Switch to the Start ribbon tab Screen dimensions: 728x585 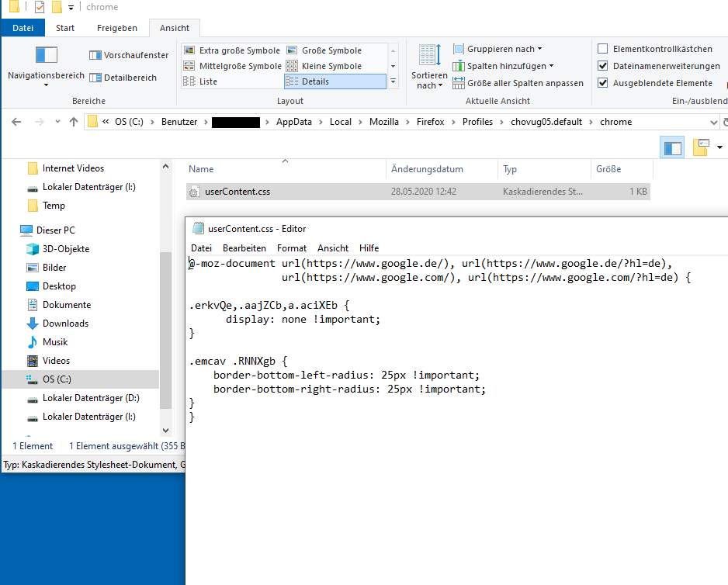tap(65, 28)
